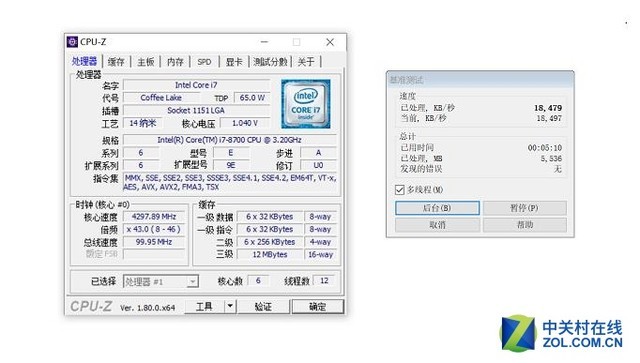Click the instruction set list text
640x363 pixels.
point(230,183)
